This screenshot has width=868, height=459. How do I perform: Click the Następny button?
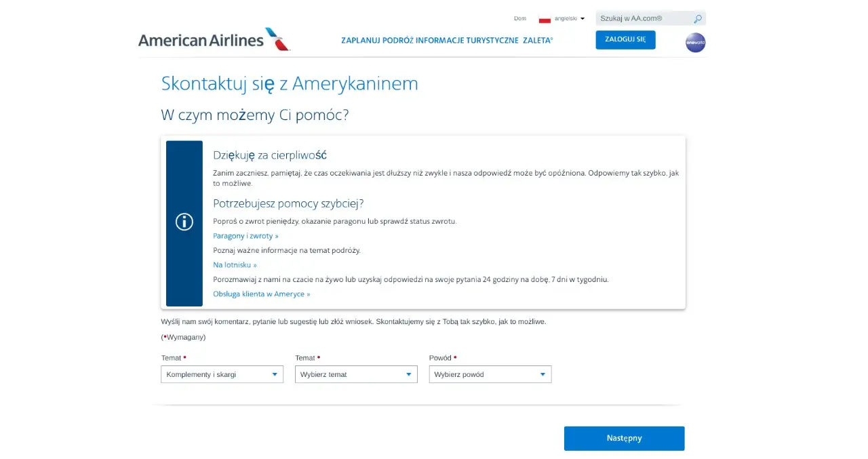point(624,438)
